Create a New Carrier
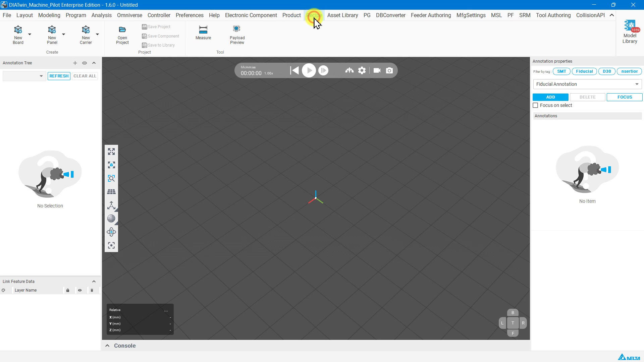Screen dimensions: 644x362 (86, 35)
